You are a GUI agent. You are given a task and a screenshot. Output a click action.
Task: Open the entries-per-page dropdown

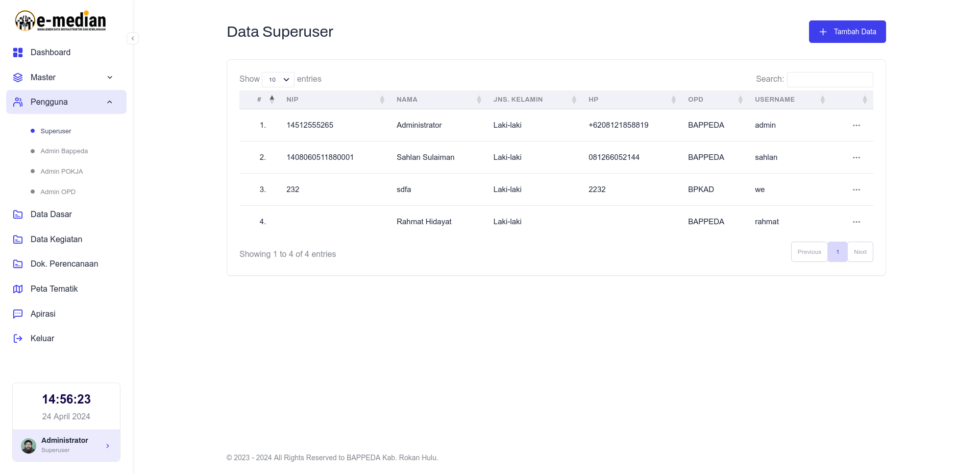(x=278, y=80)
